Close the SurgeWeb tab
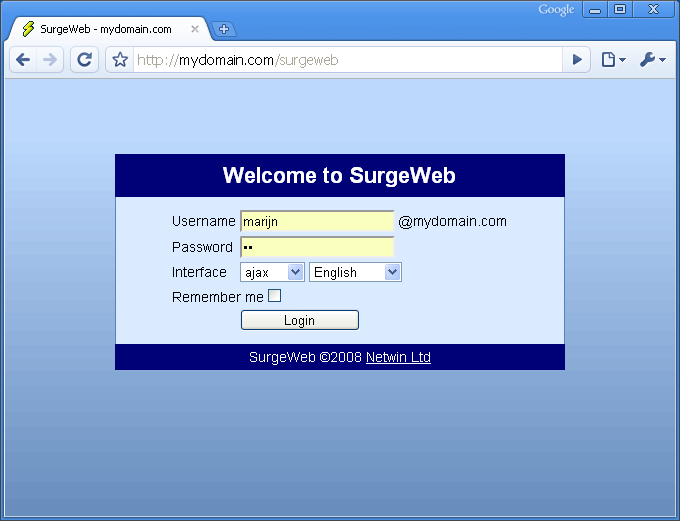Image resolution: width=680 pixels, height=521 pixels. click(x=195, y=29)
